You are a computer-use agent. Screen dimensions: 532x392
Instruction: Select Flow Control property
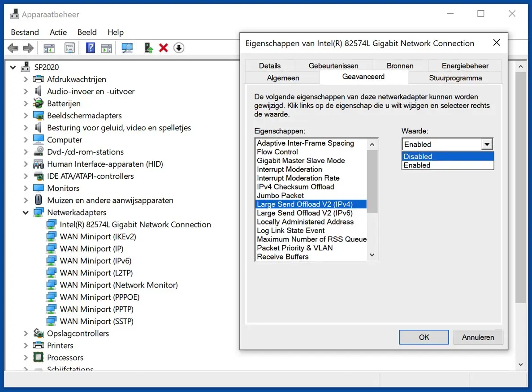311,152
